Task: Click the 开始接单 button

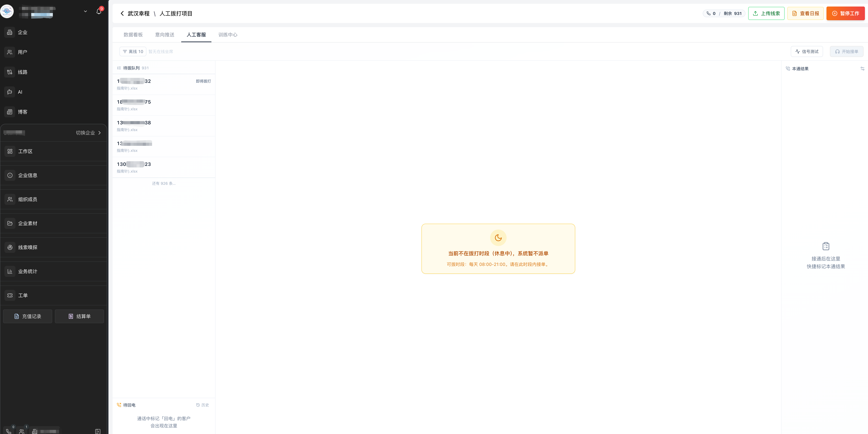Action: click(x=846, y=51)
